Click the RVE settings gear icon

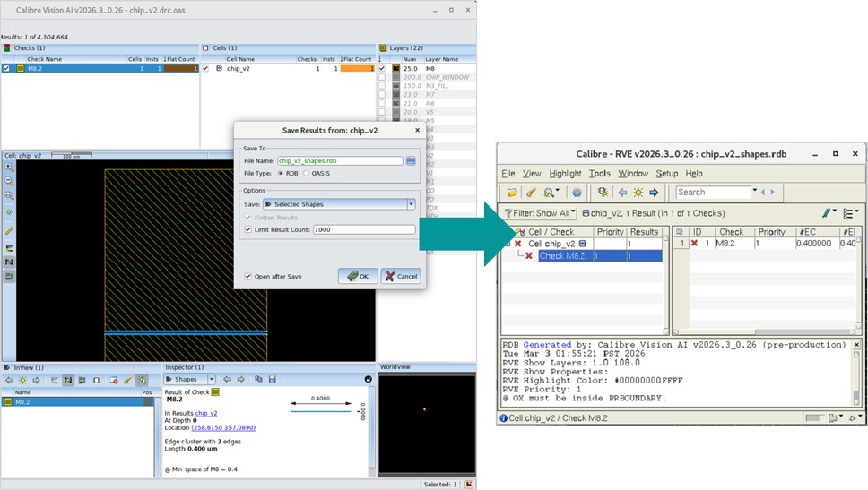click(577, 193)
